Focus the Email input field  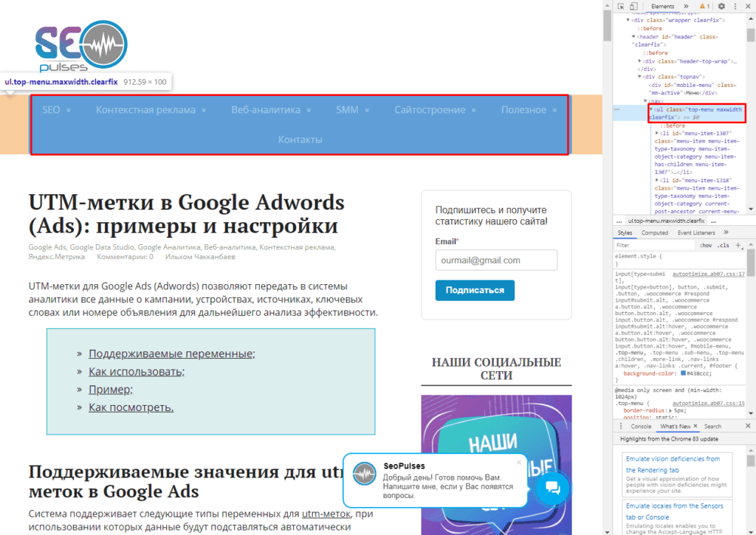[496, 260]
